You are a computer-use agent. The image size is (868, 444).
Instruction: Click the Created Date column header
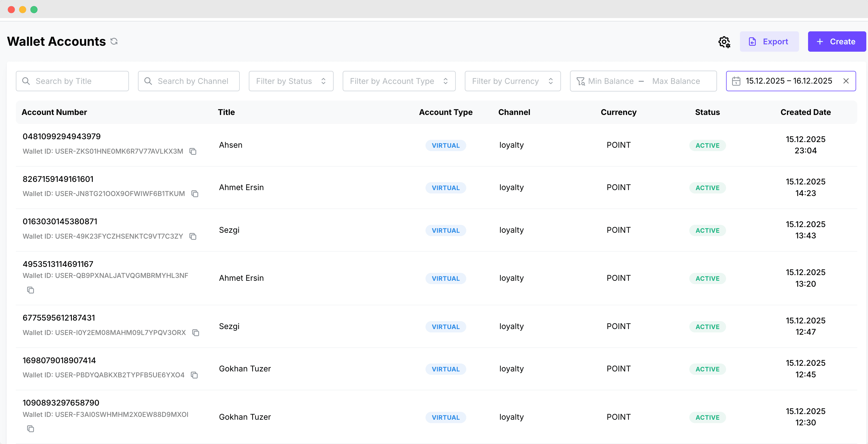[805, 112]
